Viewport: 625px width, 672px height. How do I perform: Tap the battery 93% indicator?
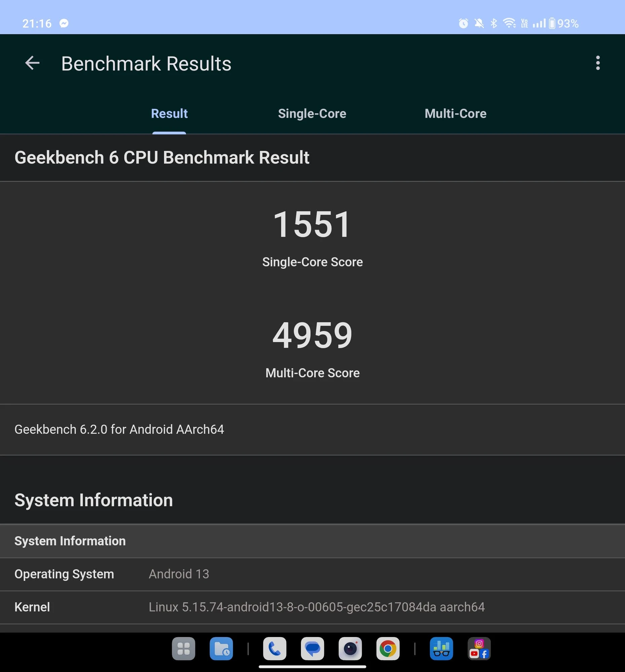563,23
